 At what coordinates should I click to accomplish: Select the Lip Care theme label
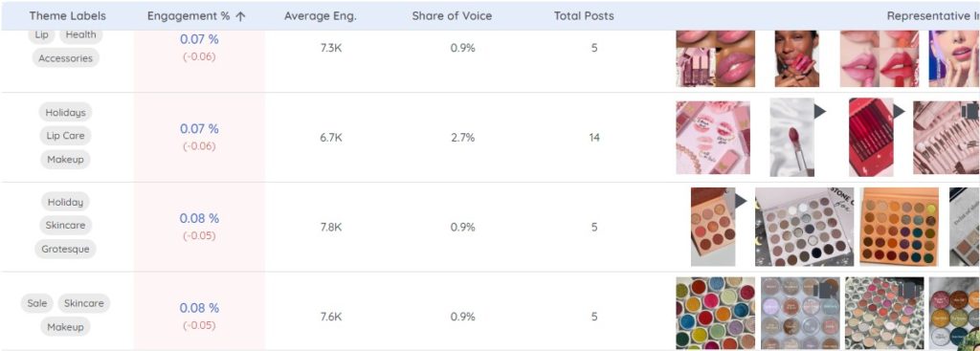click(x=65, y=136)
